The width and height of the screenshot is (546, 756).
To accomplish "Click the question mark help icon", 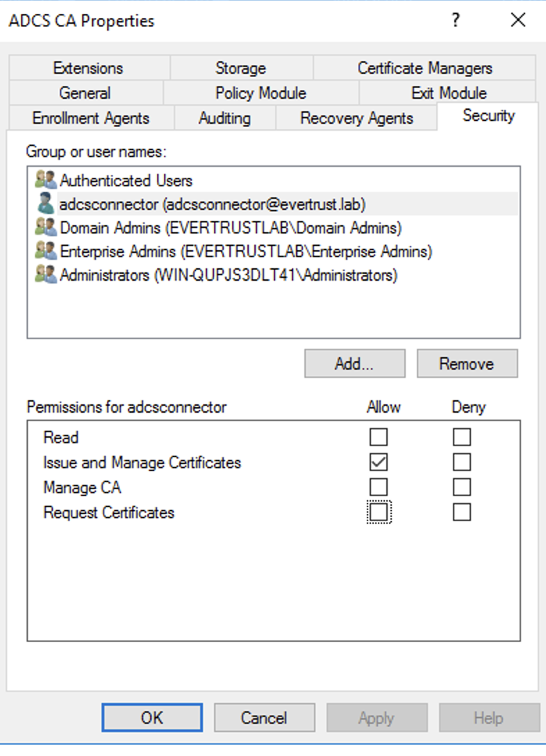I will point(455,21).
